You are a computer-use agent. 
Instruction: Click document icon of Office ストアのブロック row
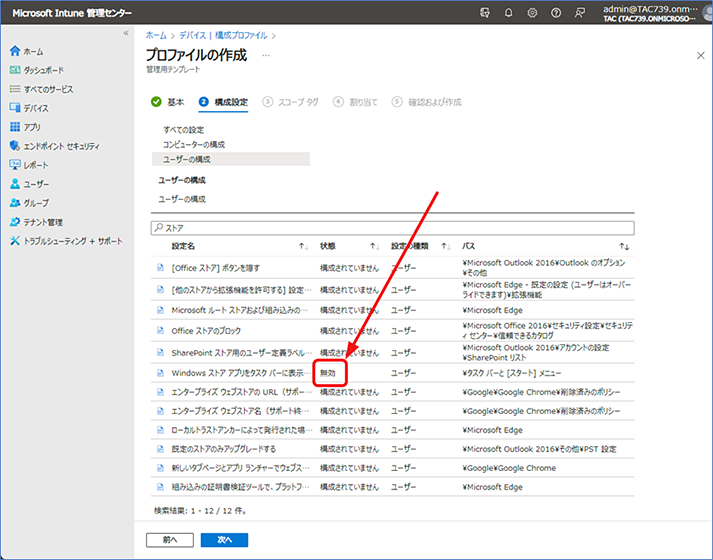160,330
